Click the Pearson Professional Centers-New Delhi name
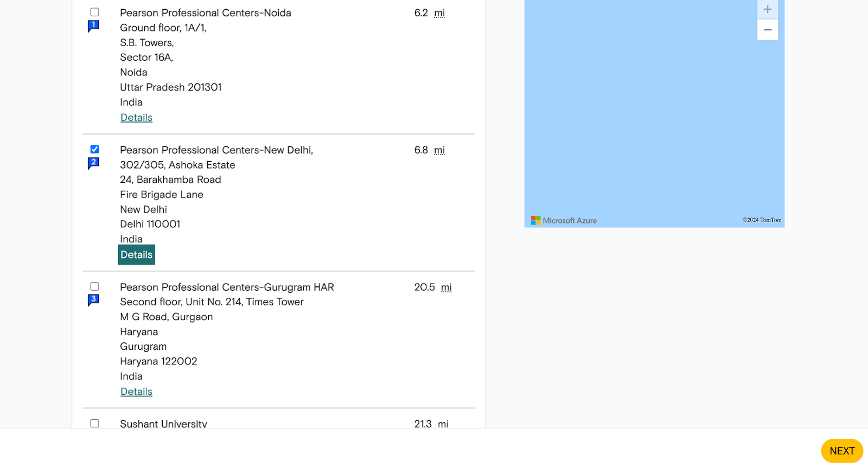This screenshot has width=868, height=468. [x=216, y=150]
